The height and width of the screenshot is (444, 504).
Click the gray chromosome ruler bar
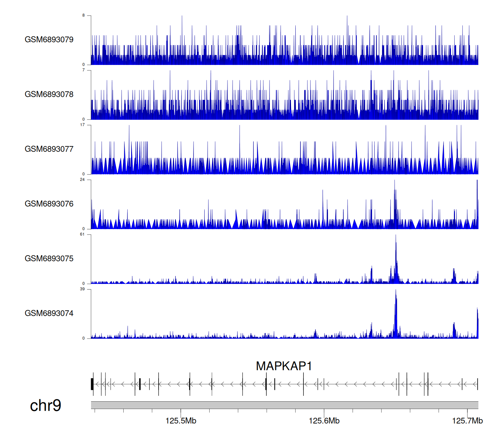(x=284, y=405)
